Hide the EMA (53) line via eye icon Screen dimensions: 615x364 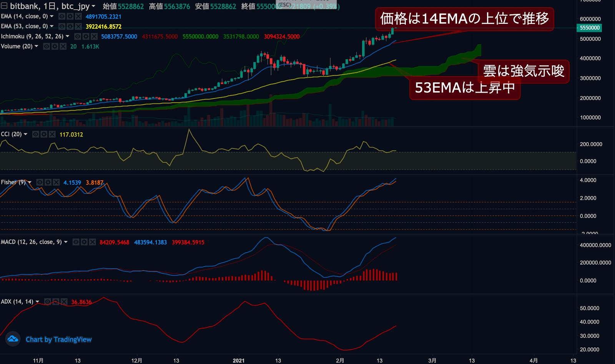[x=61, y=26]
